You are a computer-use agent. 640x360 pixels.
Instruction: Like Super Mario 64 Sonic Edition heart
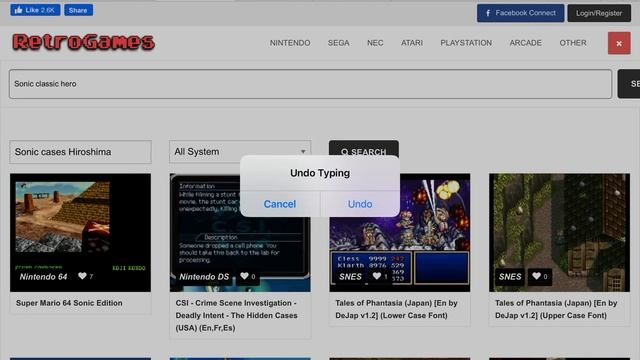tap(82, 276)
